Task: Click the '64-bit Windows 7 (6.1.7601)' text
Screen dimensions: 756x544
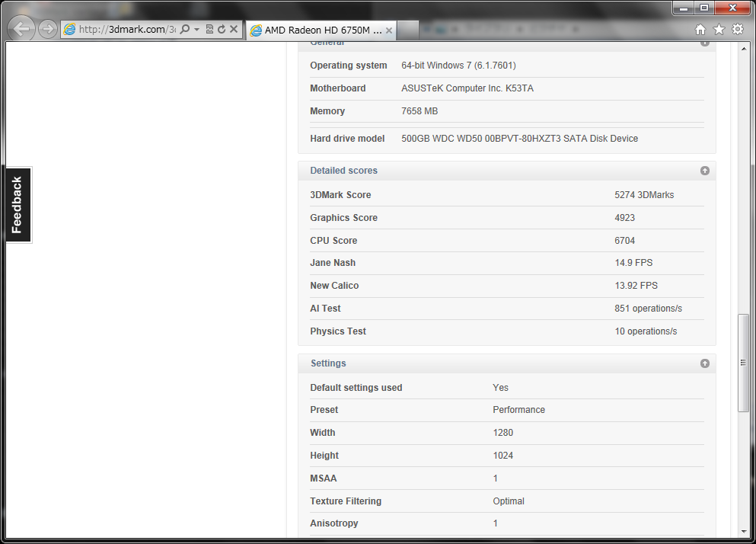Action: coord(458,66)
